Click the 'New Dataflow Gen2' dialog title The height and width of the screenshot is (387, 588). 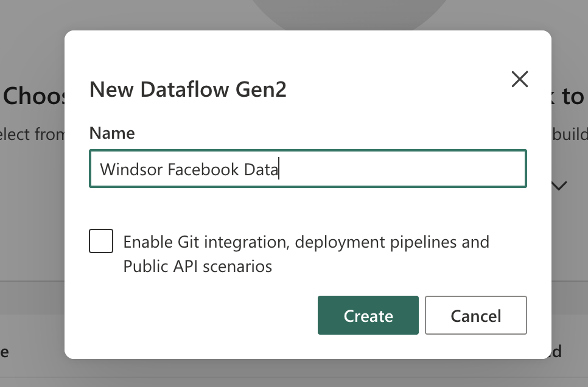pos(187,90)
